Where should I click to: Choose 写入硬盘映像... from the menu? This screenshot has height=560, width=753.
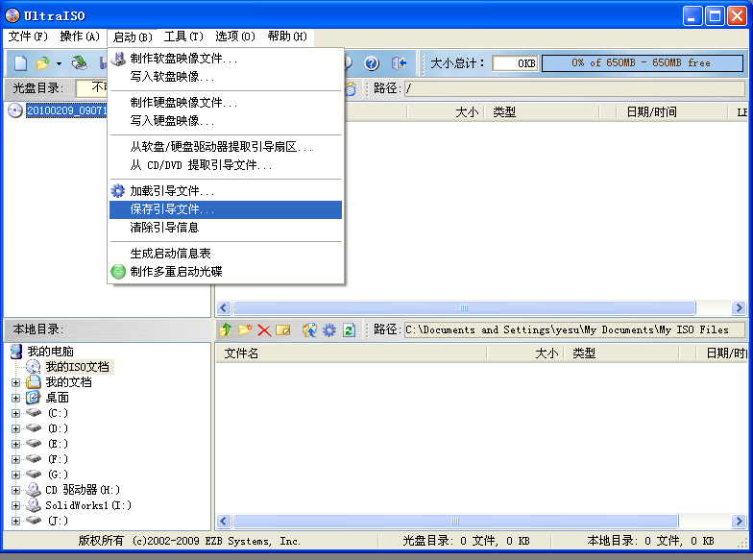pyautogui.click(x=226, y=121)
